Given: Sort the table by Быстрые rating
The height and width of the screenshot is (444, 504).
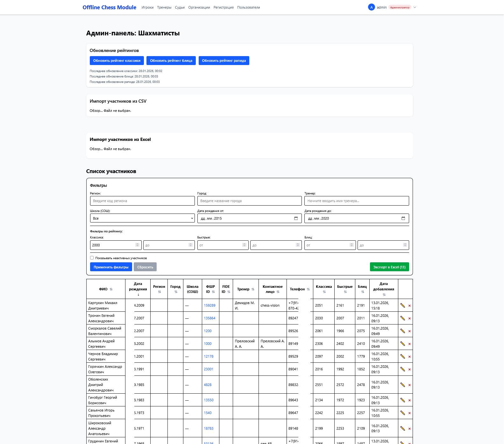Looking at the screenshot, I should click(x=345, y=292).
